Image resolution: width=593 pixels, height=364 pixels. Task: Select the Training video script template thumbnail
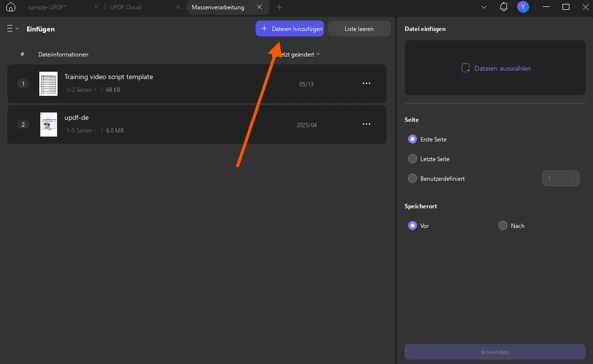click(x=49, y=84)
